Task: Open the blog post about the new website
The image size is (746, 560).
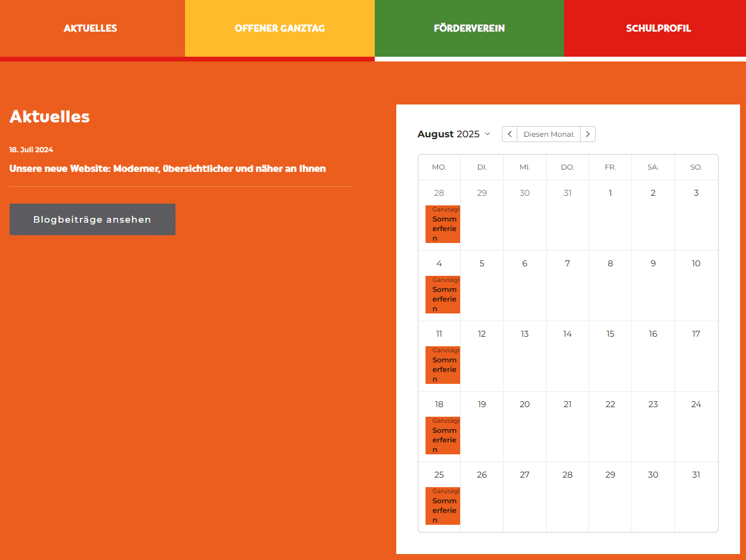Action: tap(168, 169)
